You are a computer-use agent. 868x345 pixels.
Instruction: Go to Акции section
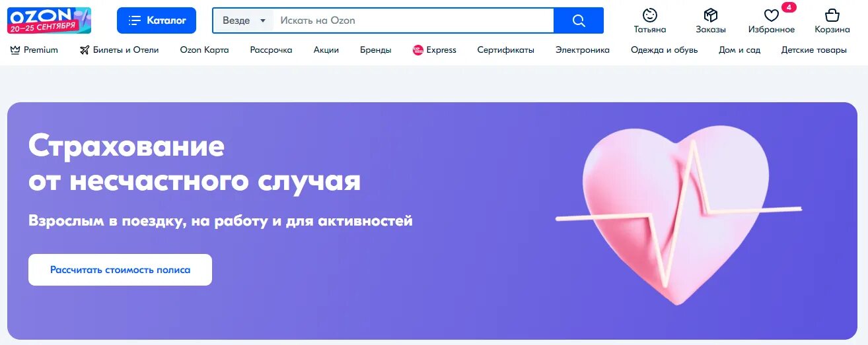click(x=326, y=50)
